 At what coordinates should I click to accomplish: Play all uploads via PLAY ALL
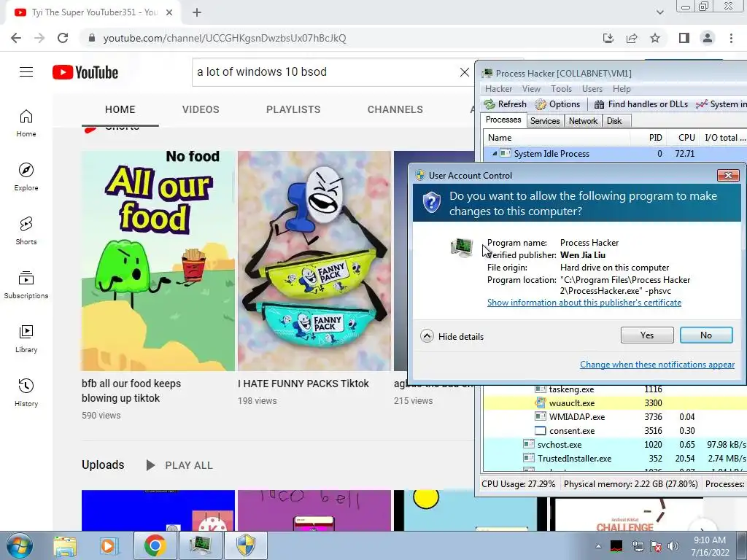[179, 465]
